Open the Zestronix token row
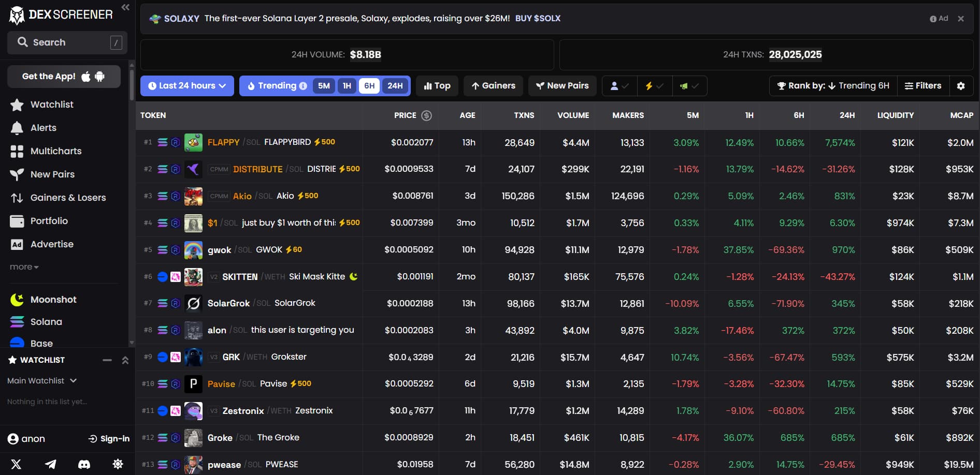 coord(557,411)
